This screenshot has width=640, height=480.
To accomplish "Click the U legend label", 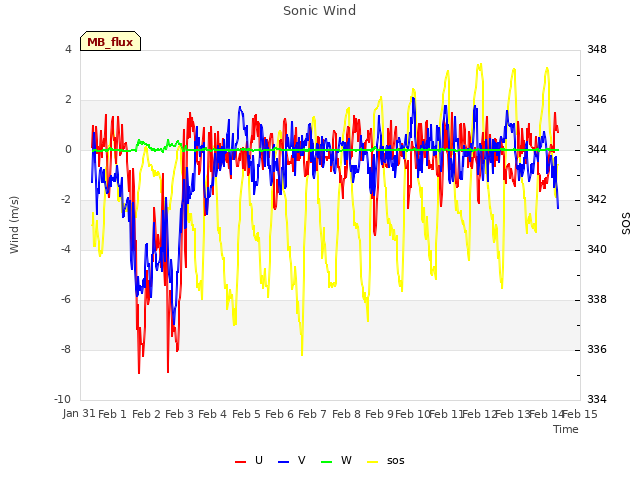I will tap(258, 460).
